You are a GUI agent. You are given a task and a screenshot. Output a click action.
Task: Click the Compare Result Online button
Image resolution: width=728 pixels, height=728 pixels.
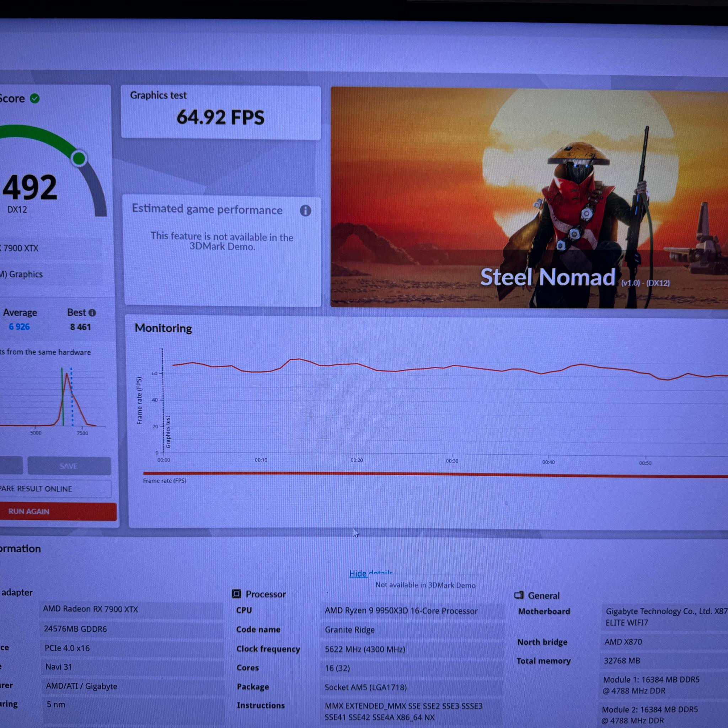coord(55,489)
